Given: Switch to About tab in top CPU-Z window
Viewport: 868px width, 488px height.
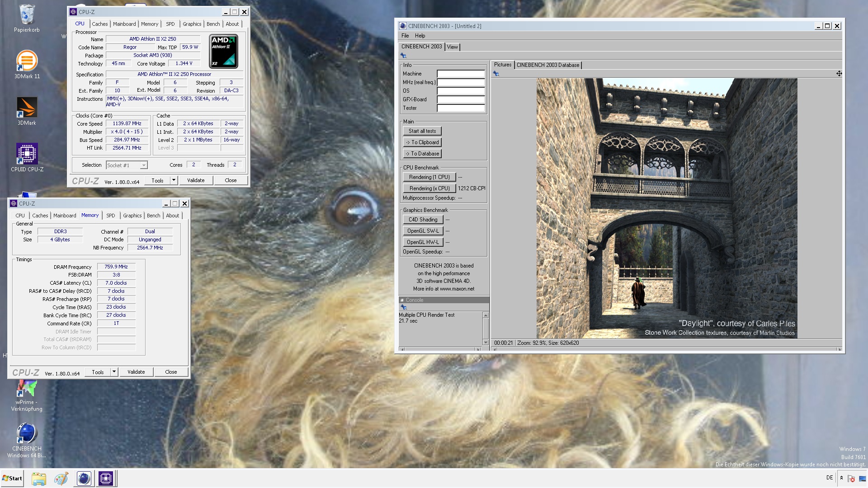Looking at the screenshot, I should click(232, 24).
